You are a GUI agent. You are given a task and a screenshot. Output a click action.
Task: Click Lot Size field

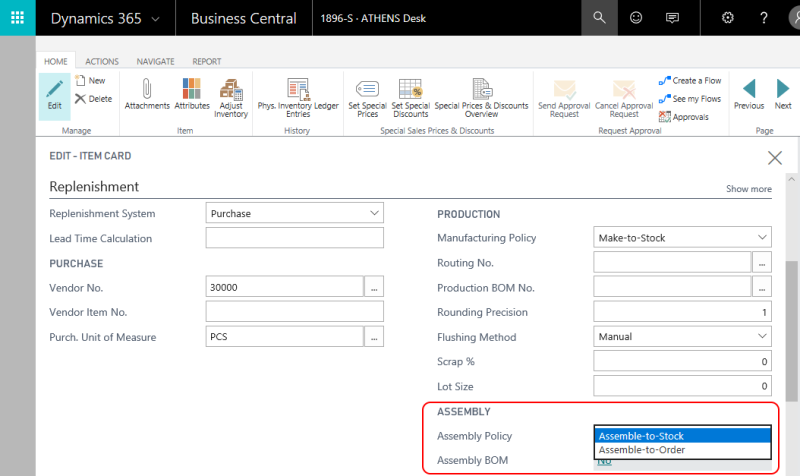click(x=682, y=386)
